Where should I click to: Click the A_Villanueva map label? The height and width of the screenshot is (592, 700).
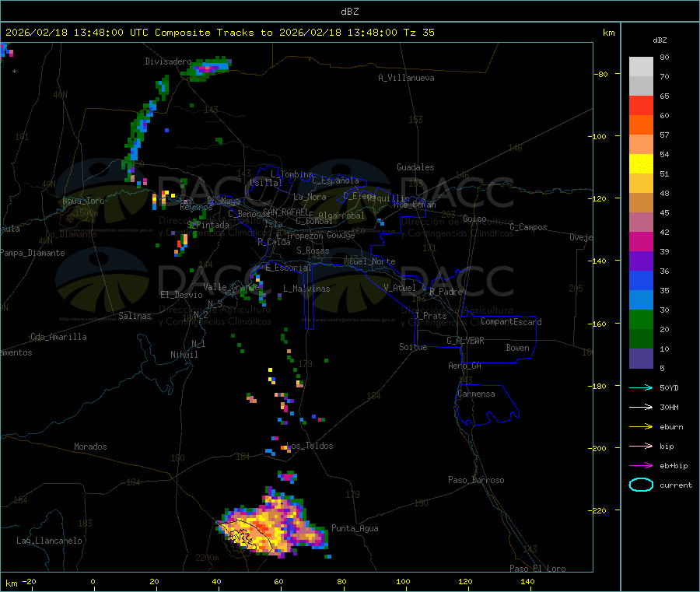[406, 78]
